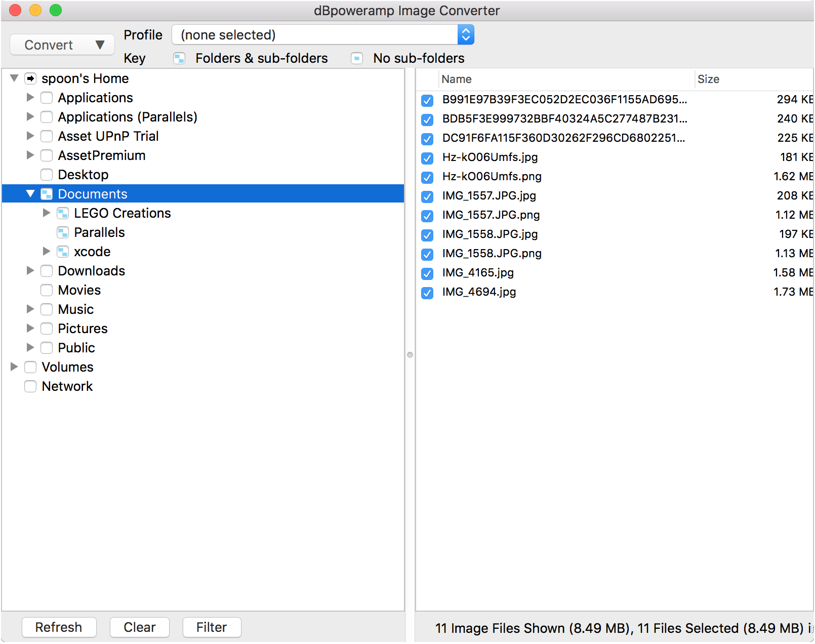Click the Refresh button

(59, 627)
